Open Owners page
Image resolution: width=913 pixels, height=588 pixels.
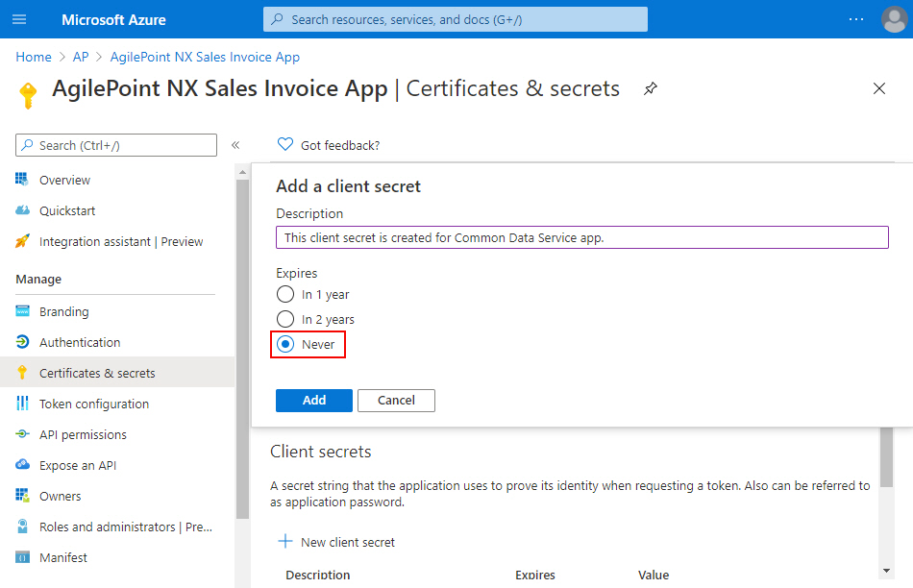pyautogui.click(x=60, y=496)
